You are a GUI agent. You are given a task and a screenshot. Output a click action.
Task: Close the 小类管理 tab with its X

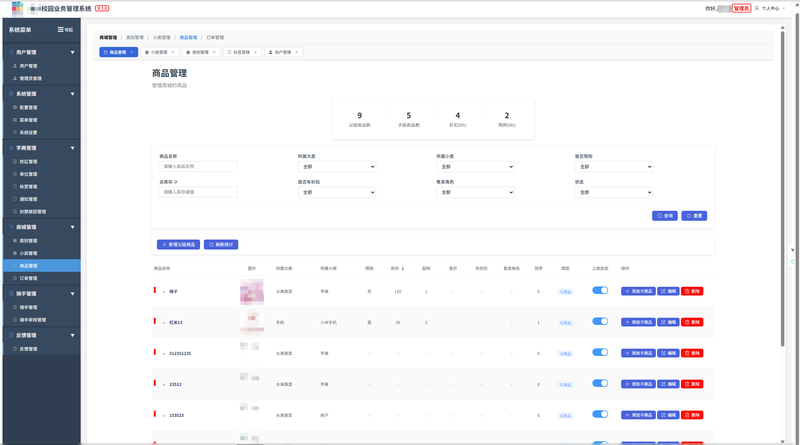click(x=173, y=52)
